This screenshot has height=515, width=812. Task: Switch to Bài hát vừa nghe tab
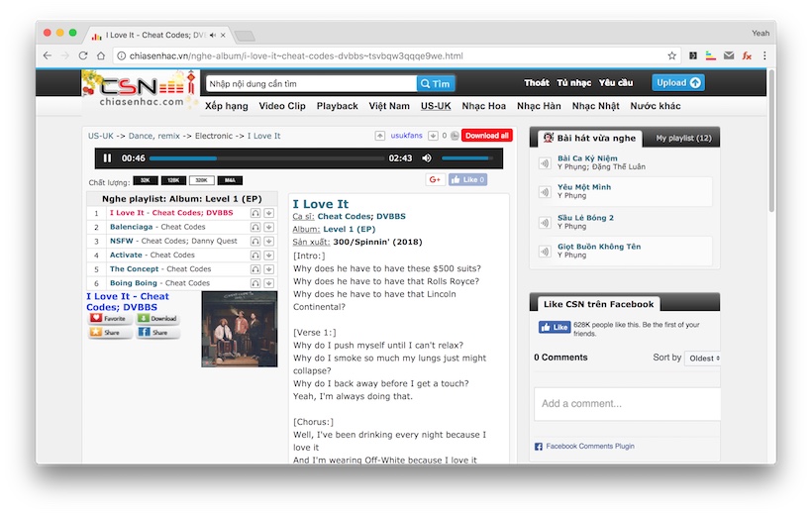590,138
